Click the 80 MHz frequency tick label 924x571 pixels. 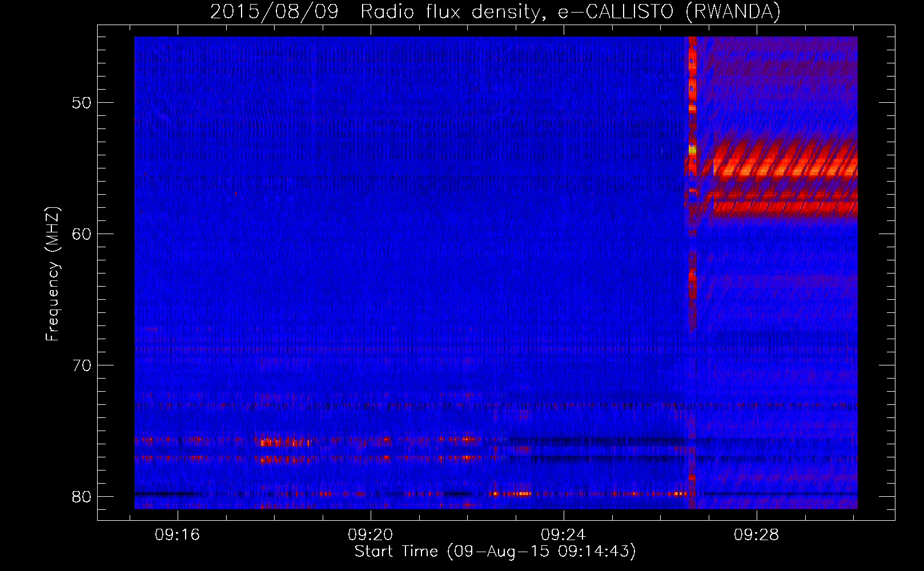[x=82, y=497]
